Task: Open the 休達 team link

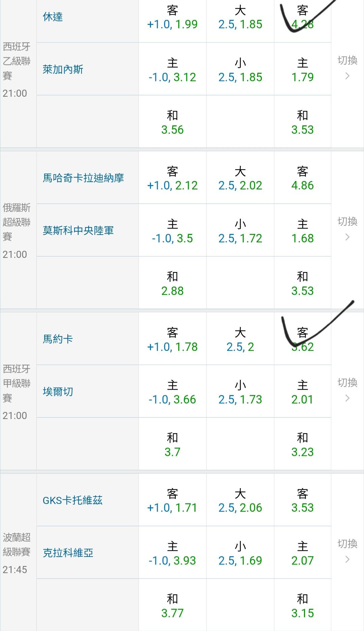Action: (x=53, y=17)
